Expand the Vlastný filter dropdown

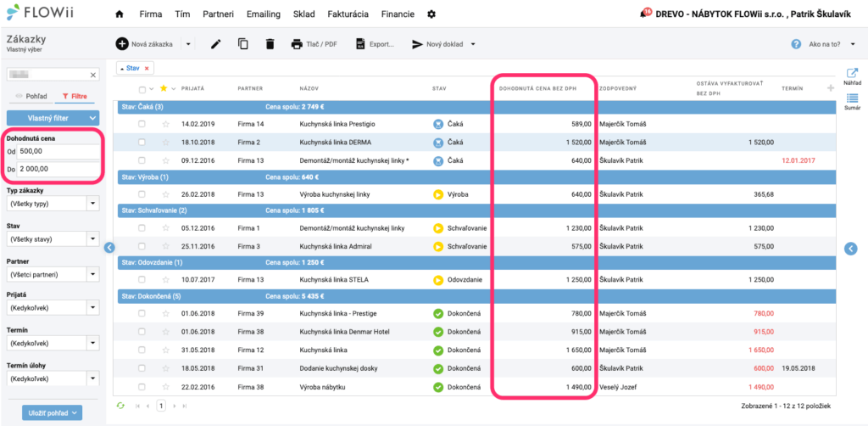coord(92,117)
